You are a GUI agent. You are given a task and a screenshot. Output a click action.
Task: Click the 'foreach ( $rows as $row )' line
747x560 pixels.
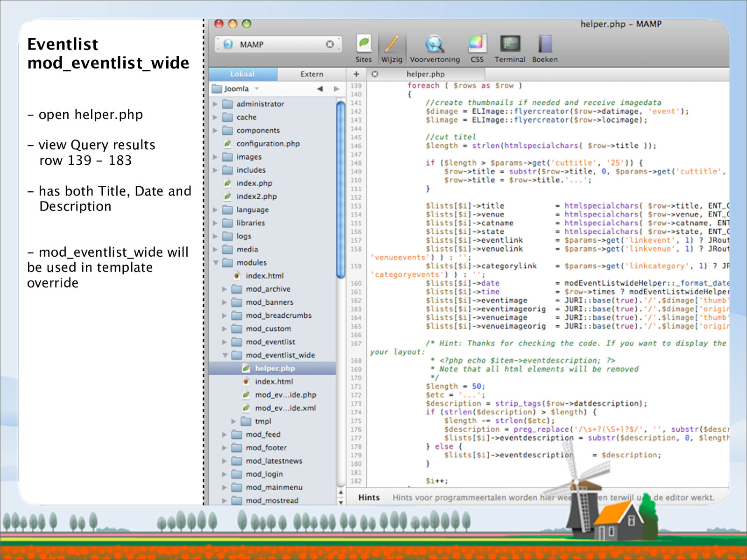(465, 85)
